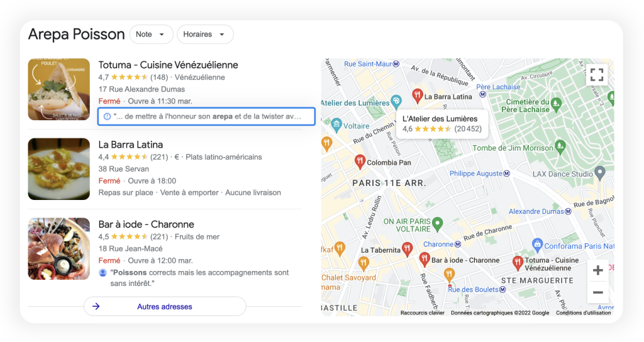Click STE MARGUERITE map label
This screenshot has height=342, width=644.
click(537, 280)
